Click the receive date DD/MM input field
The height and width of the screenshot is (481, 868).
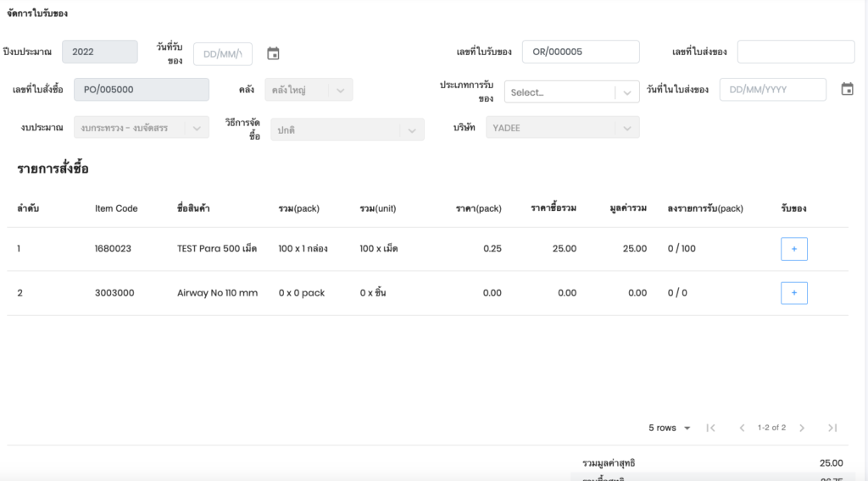223,53
